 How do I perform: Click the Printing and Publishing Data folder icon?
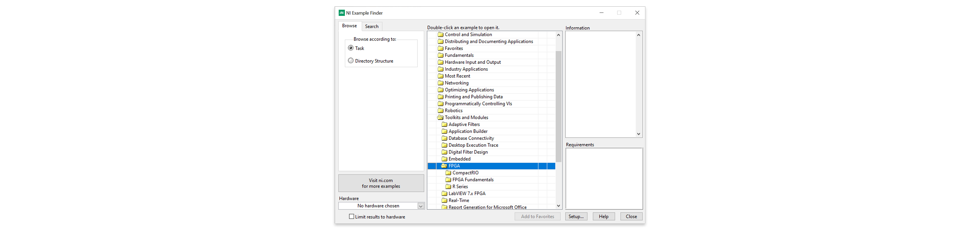click(440, 97)
